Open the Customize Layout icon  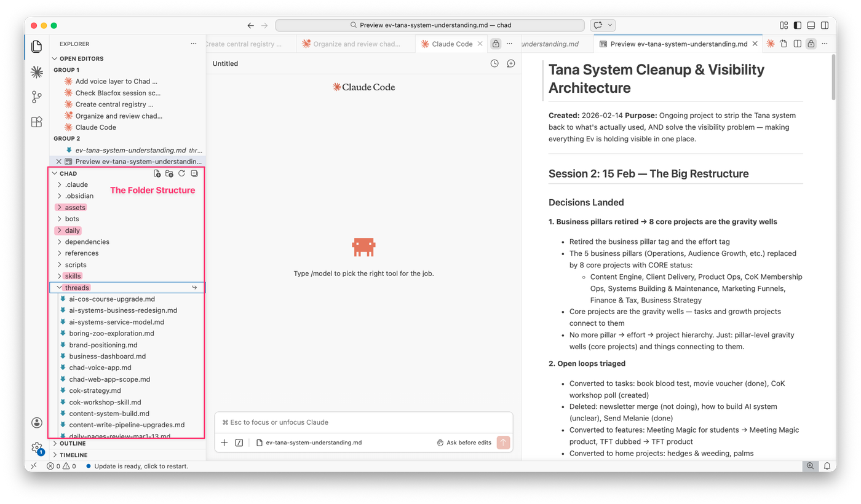784,25
